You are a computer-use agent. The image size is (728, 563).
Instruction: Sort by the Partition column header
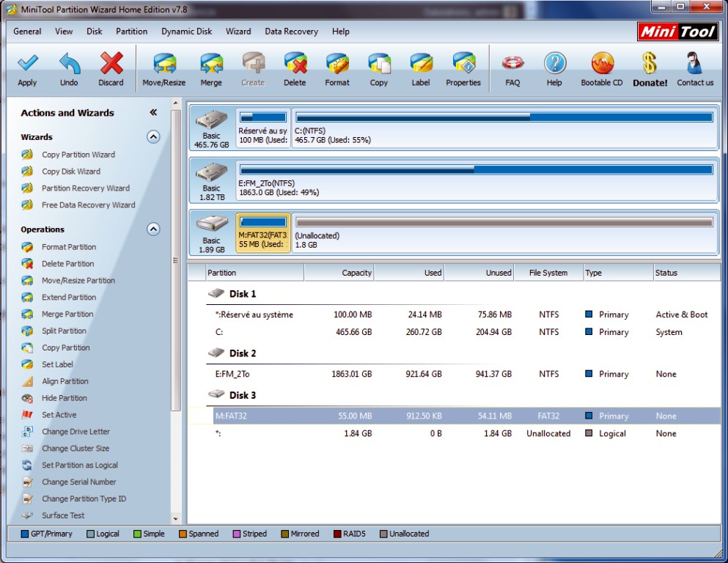point(255,273)
